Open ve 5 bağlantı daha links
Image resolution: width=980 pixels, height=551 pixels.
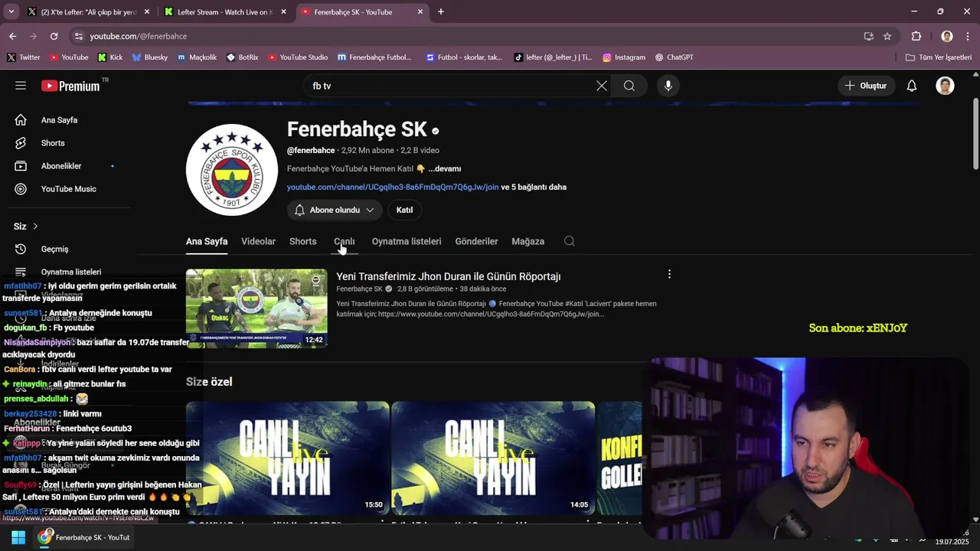[x=534, y=187]
